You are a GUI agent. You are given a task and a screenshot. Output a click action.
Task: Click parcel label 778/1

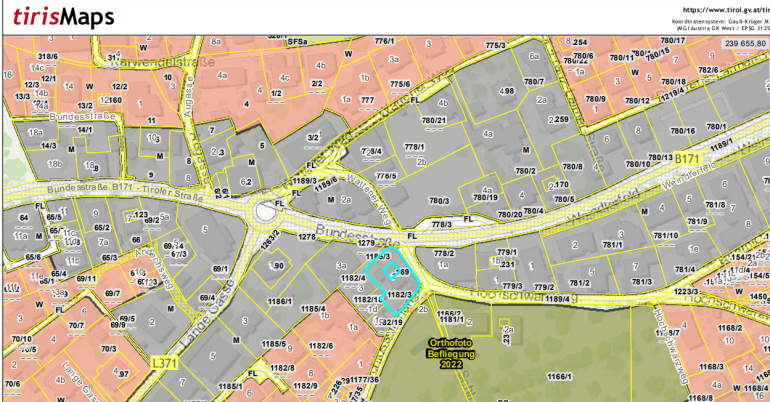coord(415,147)
